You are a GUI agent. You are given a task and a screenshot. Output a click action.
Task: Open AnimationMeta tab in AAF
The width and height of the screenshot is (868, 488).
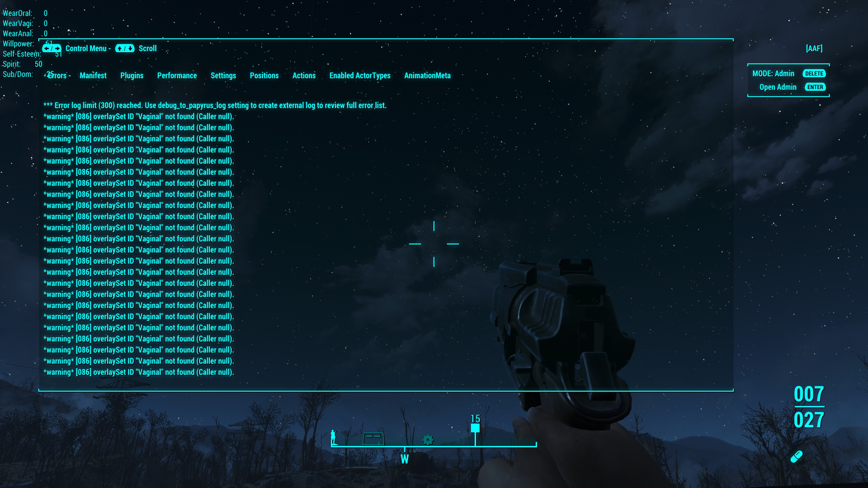coord(428,76)
